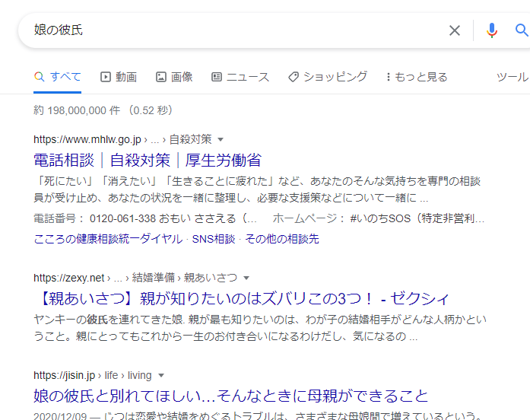Clear the search box with the X icon
Image resolution: width=530 pixels, height=420 pixels.
(x=454, y=30)
